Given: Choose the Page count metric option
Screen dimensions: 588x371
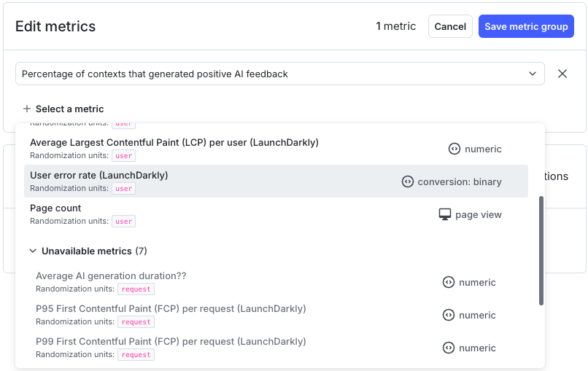Looking at the screenshot, I should [56, 208].
